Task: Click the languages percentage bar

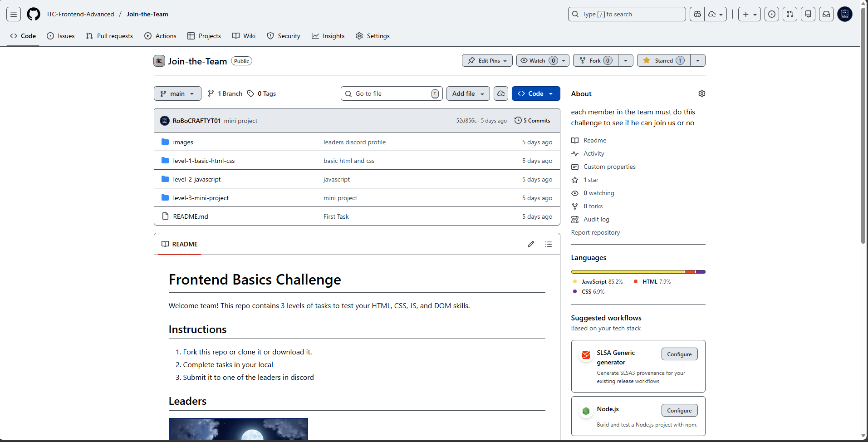Action: (x=638, y=271)
